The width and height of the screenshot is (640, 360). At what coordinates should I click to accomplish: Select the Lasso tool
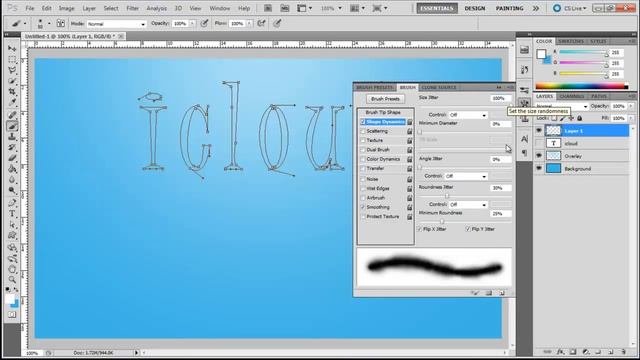pyautogui.click(x=12, y=70)
